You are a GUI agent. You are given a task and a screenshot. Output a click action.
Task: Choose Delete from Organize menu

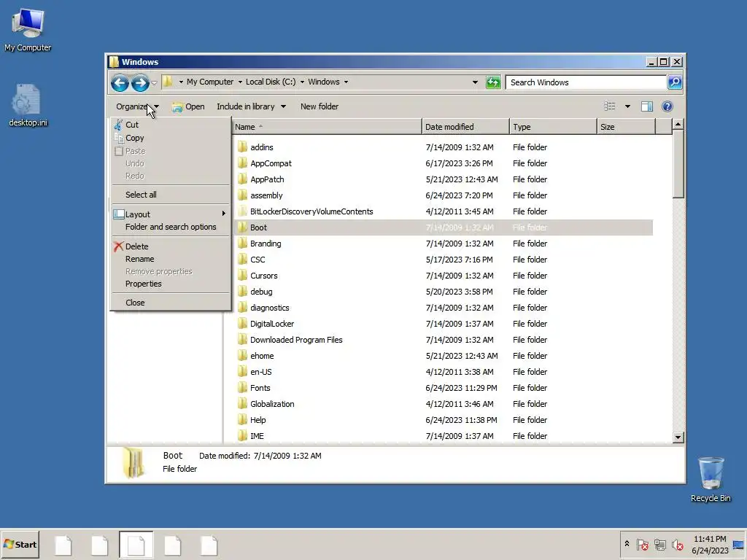(x=169, y=246)
